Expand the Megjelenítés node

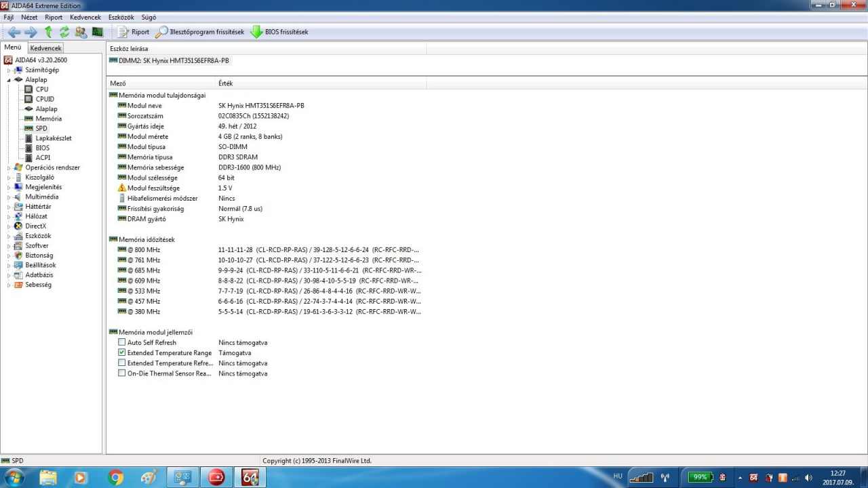click(x=9, y=187)
